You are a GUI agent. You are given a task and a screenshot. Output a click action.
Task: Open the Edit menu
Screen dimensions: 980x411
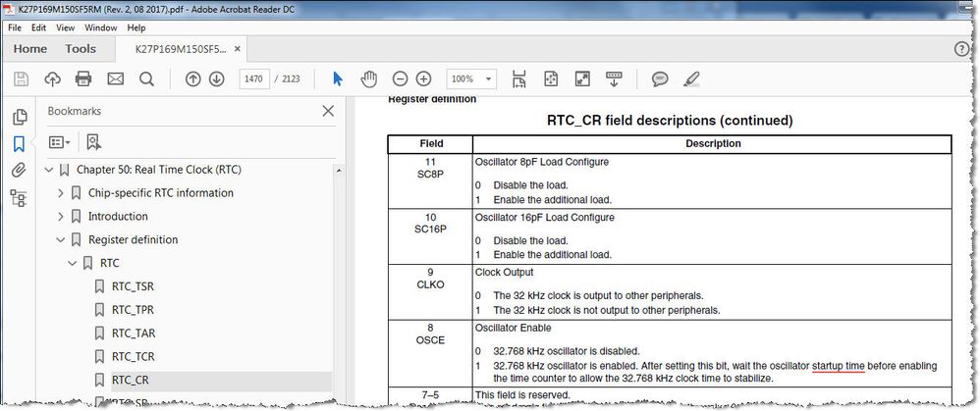point(38,28)
